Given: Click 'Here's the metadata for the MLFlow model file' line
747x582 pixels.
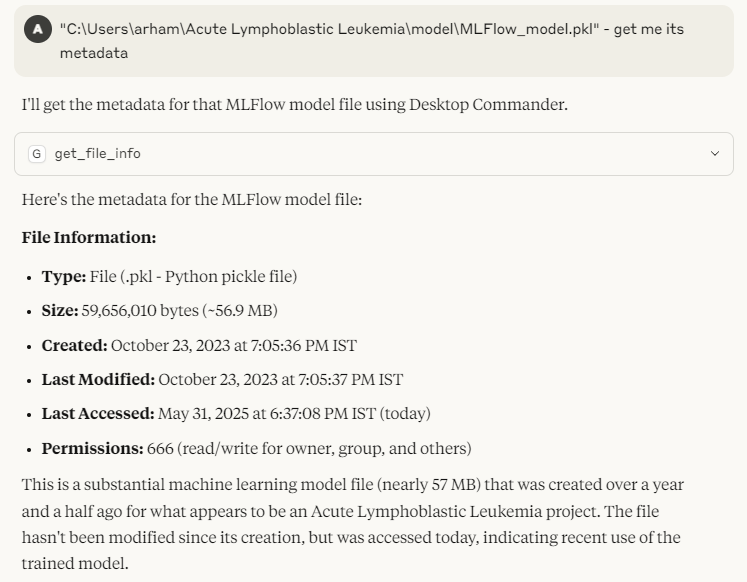Looking at the screenshot, I should (x=192, y=200).
